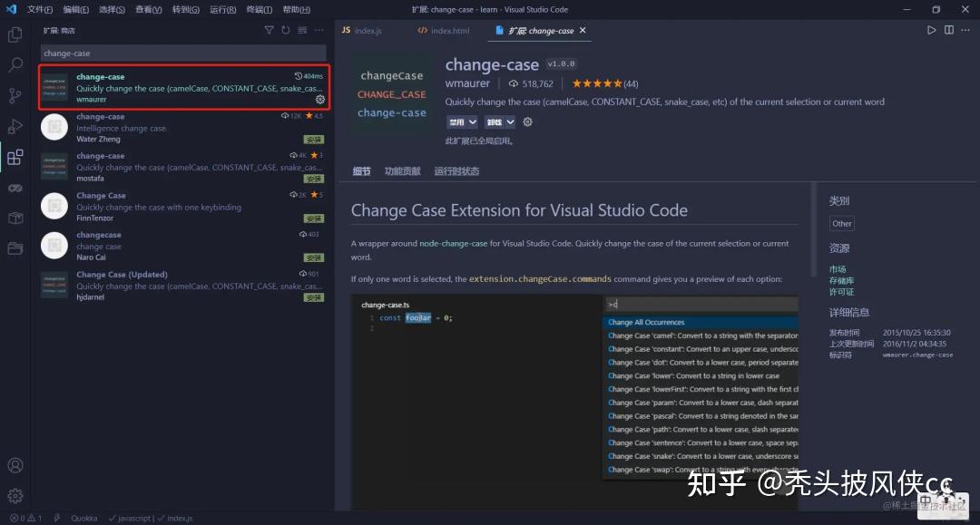Viewport: 980px width, 525px height.
Task: Click the 卸载 uninstall button
Action: point(495,122)
